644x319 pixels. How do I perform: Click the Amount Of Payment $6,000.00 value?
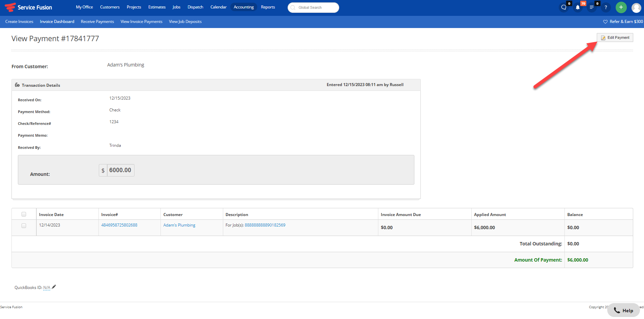(x=578, y=260)
